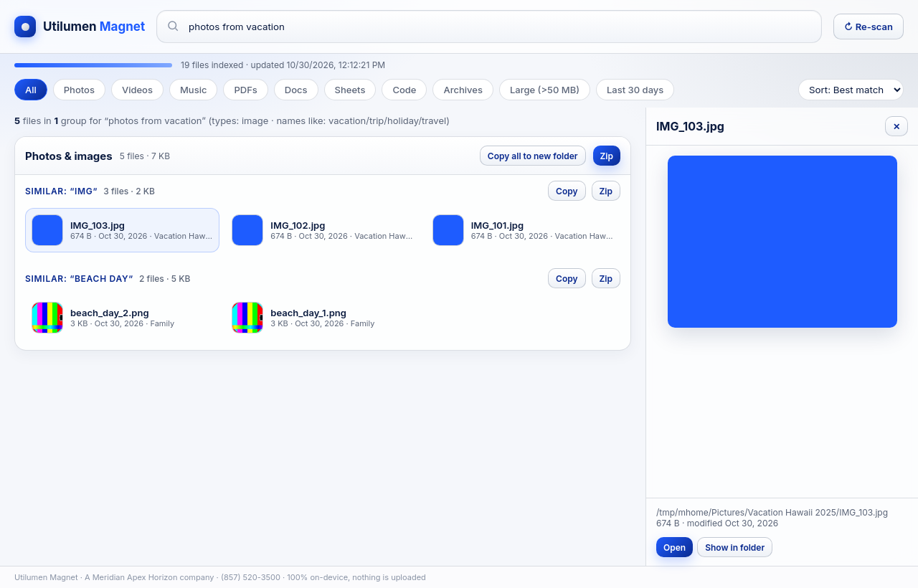Click the indexing progress bar
918x588 pixels.
click(x=93, y=65)
